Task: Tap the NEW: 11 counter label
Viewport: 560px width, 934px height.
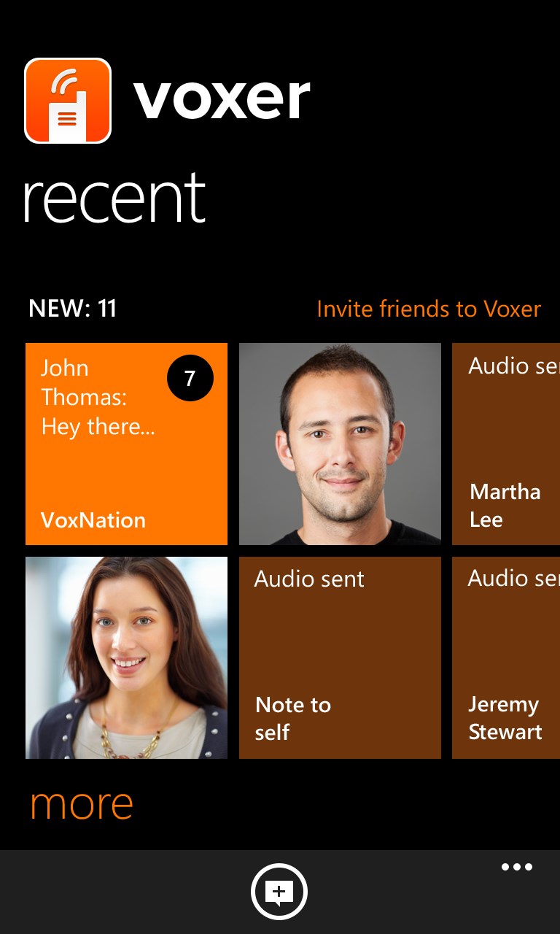Action: (x=72, y=308)
